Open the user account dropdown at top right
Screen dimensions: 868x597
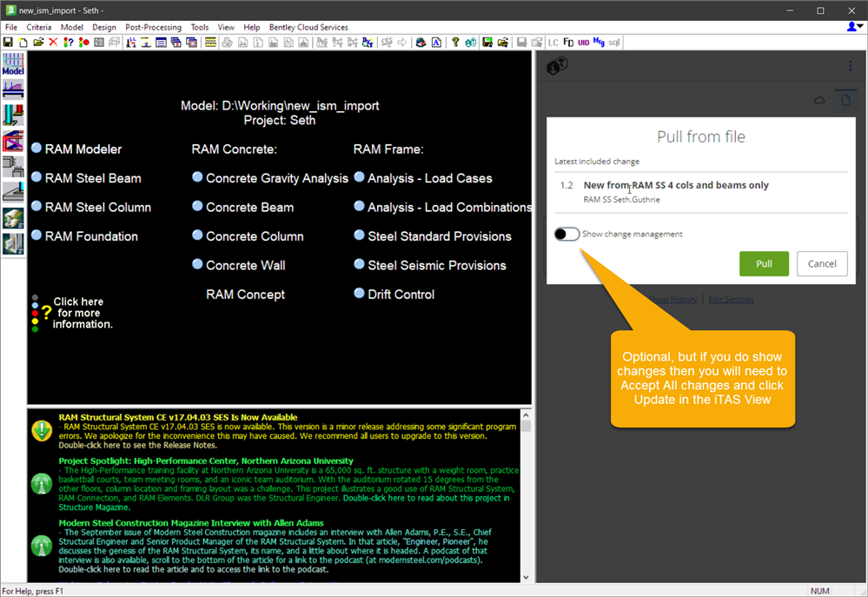point(854,27)
